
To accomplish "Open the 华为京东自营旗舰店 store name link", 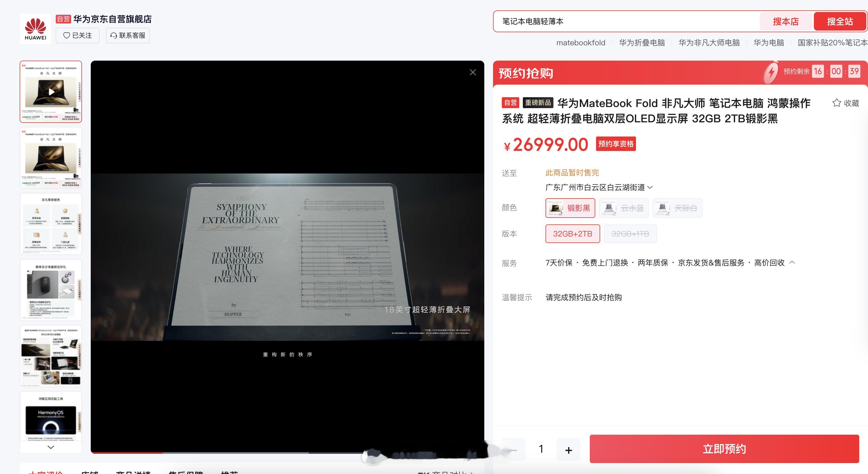I will point(113,19).
